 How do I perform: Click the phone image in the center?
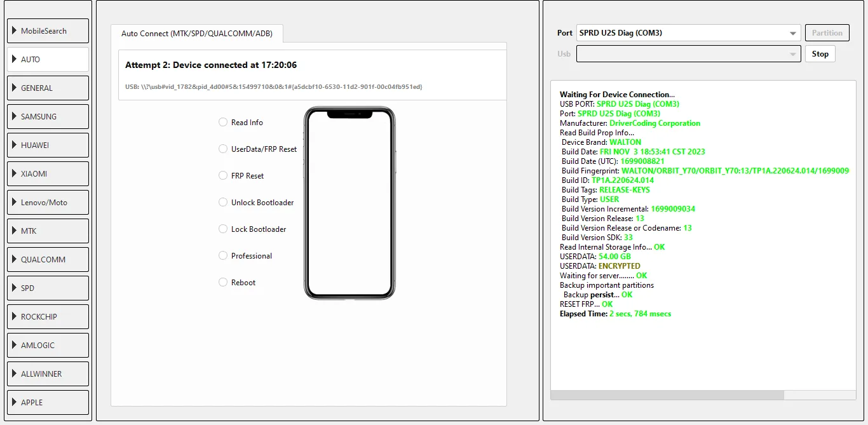click(349, 203)
